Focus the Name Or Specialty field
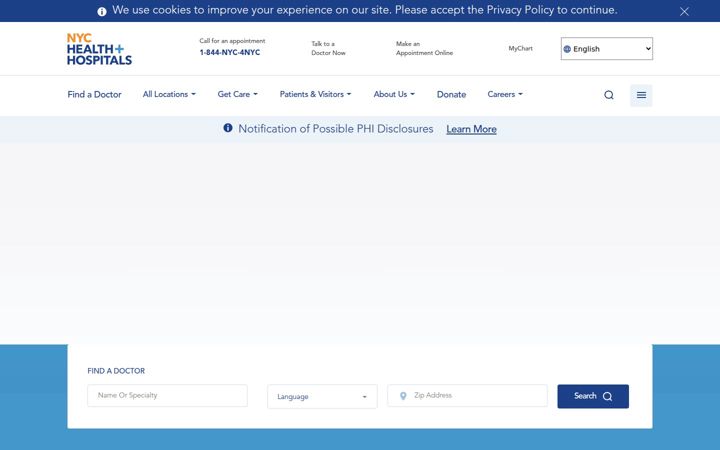 click(167, 395)
